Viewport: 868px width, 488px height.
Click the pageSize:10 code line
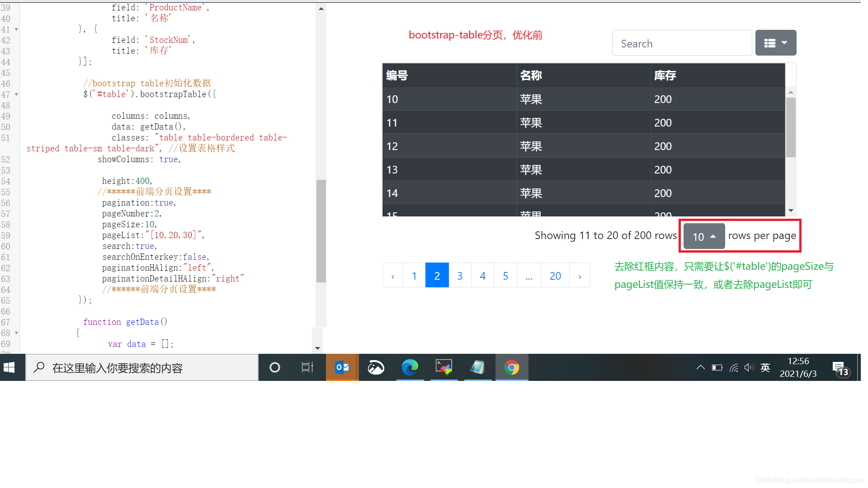tap(129, 225)
